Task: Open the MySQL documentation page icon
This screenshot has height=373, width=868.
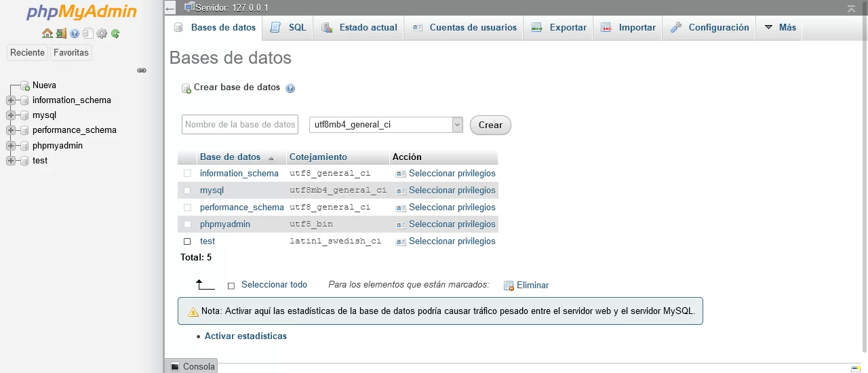Action: point(88,33)
